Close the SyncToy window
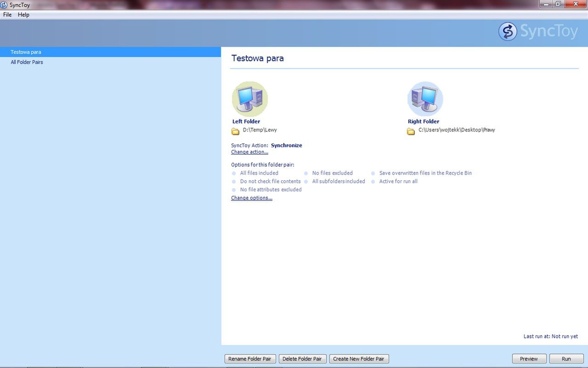This screenshot has height=368, width=588. coord(576,4)
